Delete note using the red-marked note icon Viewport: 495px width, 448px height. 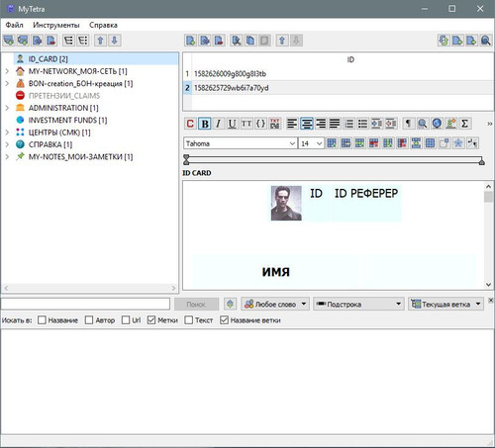(219, 41)
